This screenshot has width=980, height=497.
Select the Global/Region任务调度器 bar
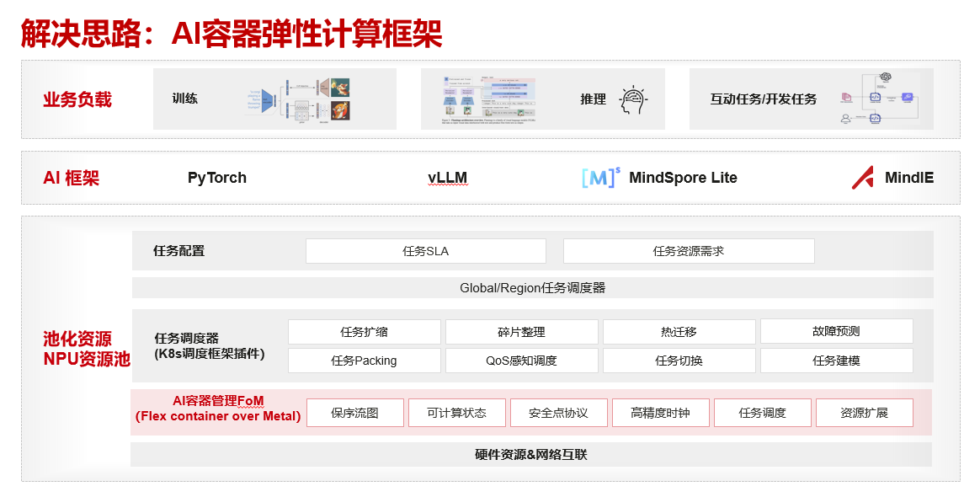point(532,288)
